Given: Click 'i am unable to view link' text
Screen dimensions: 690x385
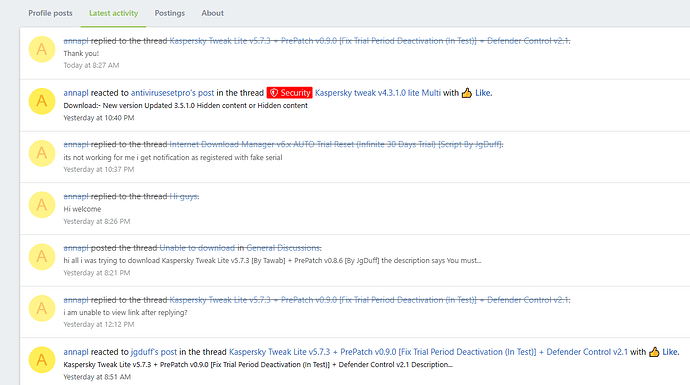Looking at the screenshot, I should point(125,312).
